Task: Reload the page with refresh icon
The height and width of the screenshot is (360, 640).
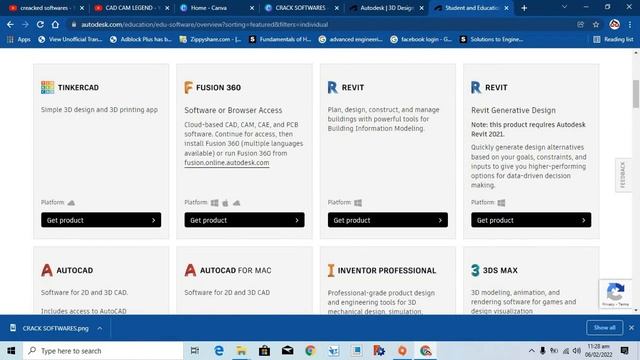Action: [x=40, y=24]
